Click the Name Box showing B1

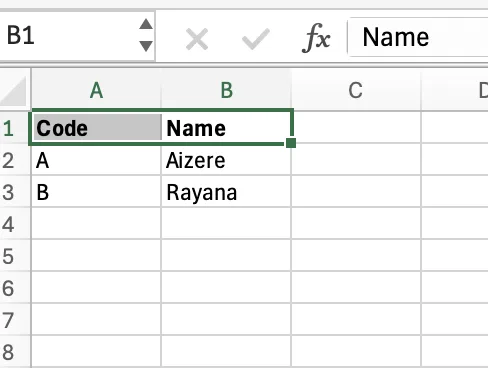tap(68, 35)
